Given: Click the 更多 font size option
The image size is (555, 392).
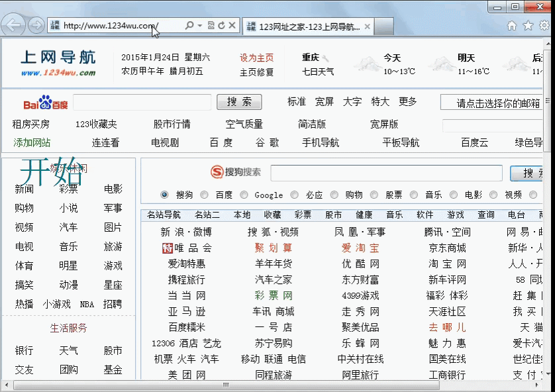Looking at the screenshot, I should (408, 101).
